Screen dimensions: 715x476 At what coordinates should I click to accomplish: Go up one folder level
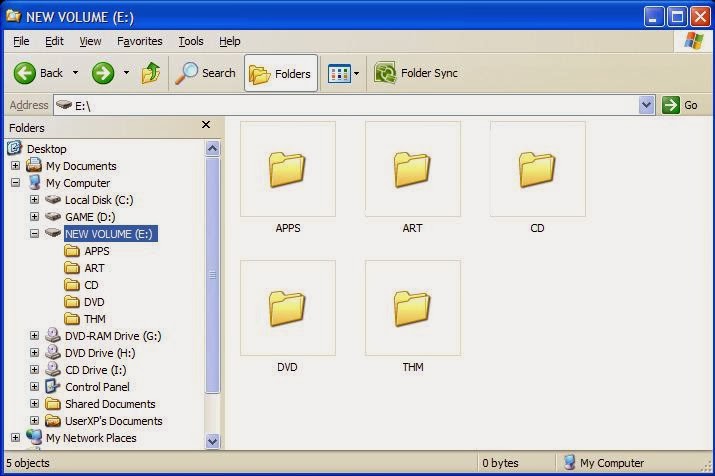pos(150,73)
